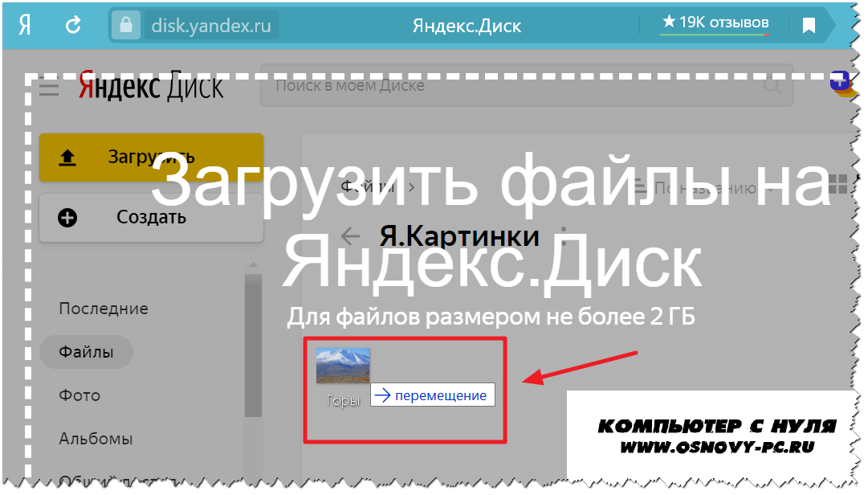
Task: Click the magnifier icon in the search box
Action: [772, 86]
